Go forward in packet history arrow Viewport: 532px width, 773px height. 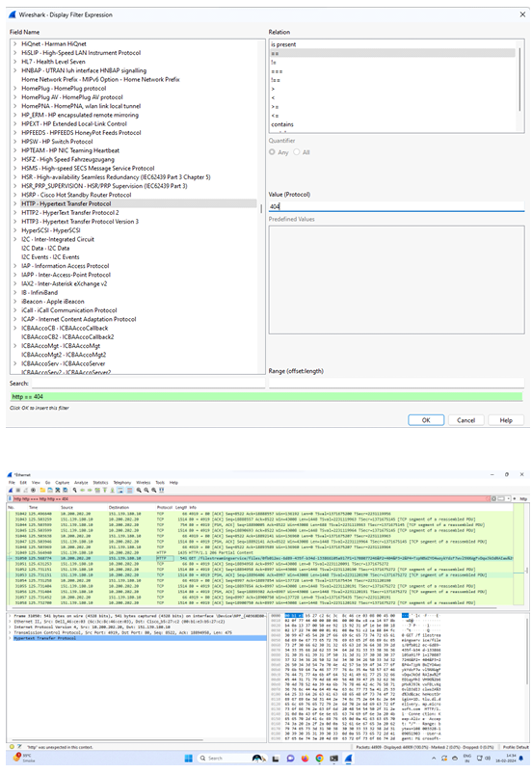[x=90, y=491]
